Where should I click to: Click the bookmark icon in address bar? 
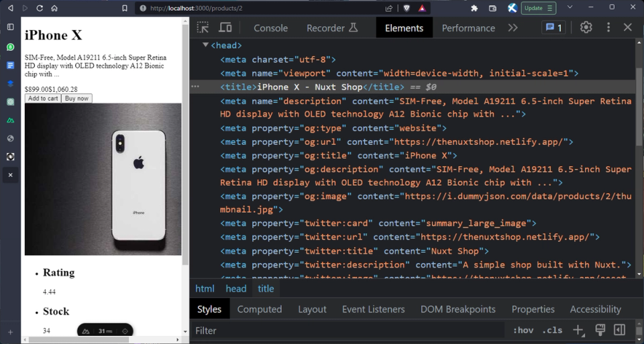(124, 8)
